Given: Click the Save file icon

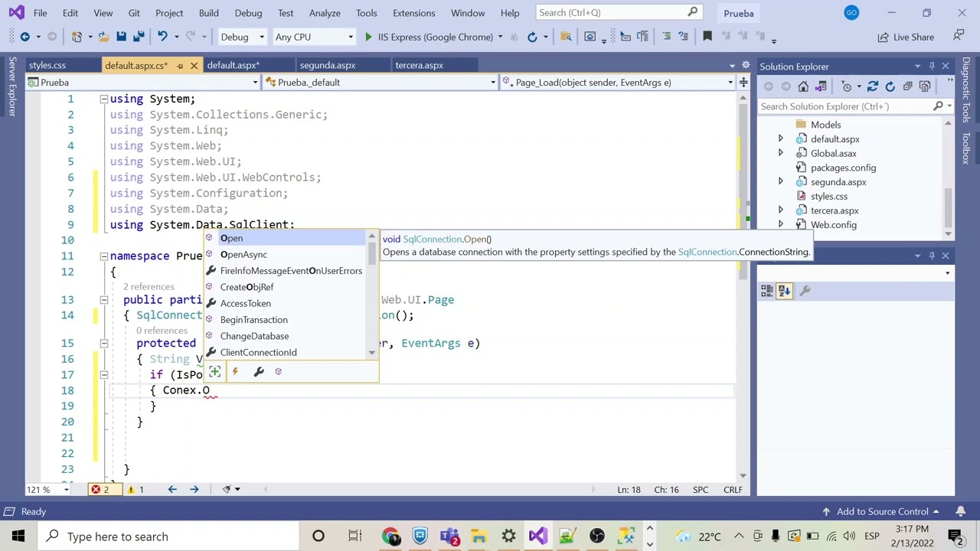Looking at the screenshot, I should click(x=121, y=37).
